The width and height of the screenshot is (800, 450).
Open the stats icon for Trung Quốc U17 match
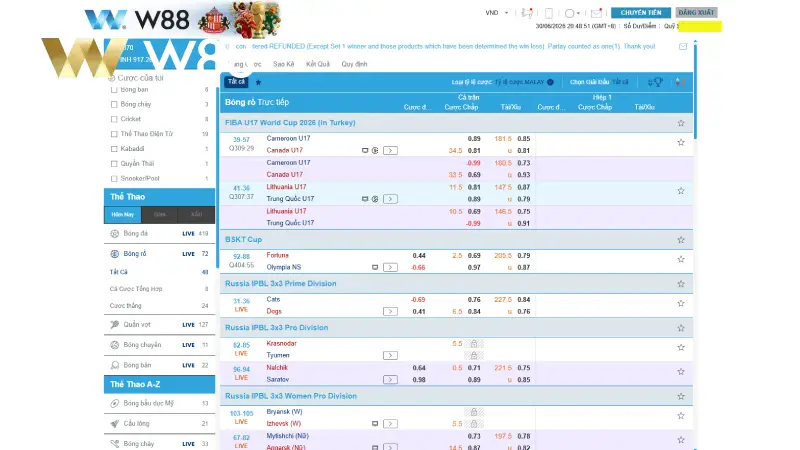[375, 199]
